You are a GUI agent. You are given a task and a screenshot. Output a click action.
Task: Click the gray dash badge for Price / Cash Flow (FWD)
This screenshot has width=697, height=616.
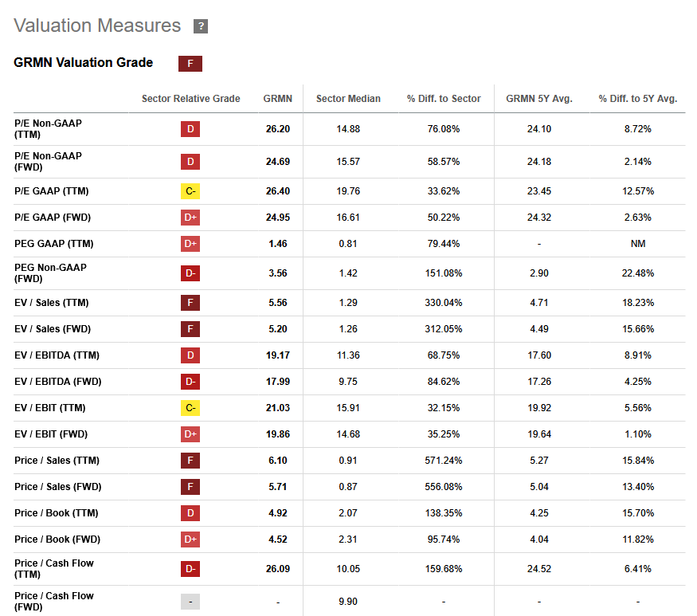(x=190, y=602)
